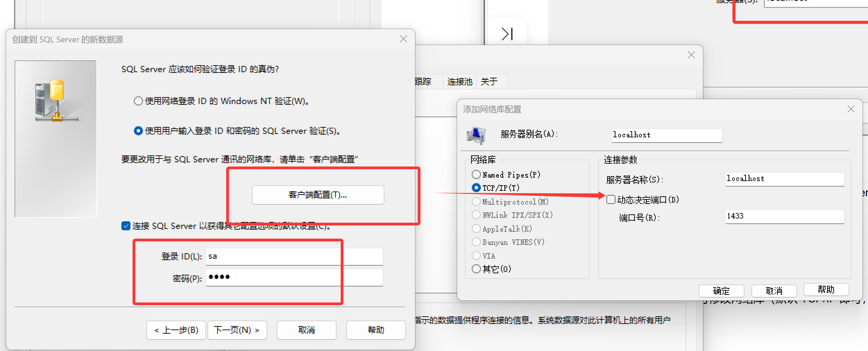This screenshot has width=868, height=351.
Task: Proceed with 下一页(N) button
Action: [x=237, y=330]
